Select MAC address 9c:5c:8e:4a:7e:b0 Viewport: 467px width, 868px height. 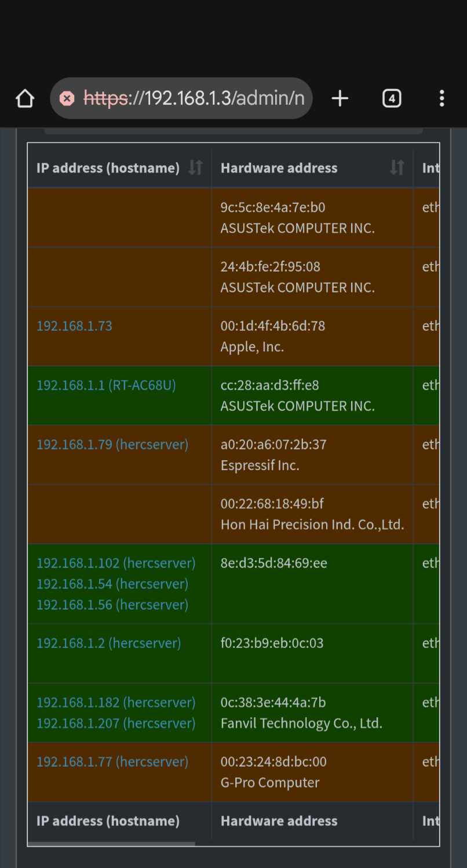pos(273,207)
